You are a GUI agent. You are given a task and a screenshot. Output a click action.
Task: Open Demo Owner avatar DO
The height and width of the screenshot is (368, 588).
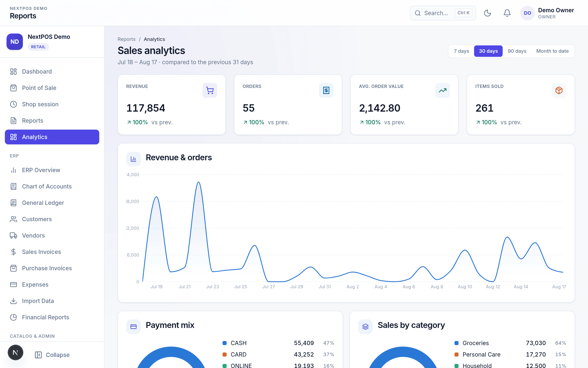tap(527, 13)
